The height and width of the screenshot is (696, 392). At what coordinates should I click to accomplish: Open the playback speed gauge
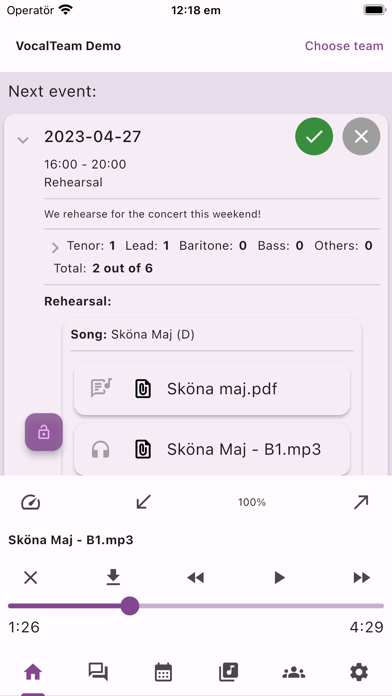pos(31,502)
